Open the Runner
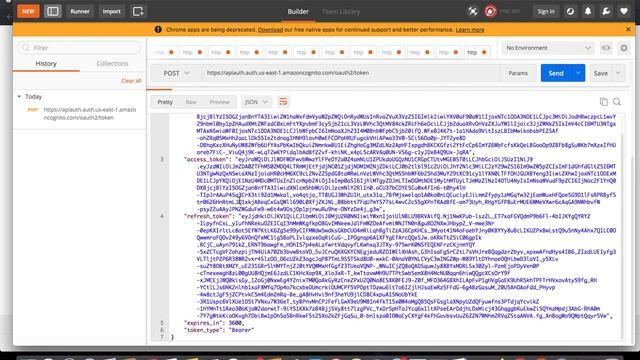 [80, 11]
